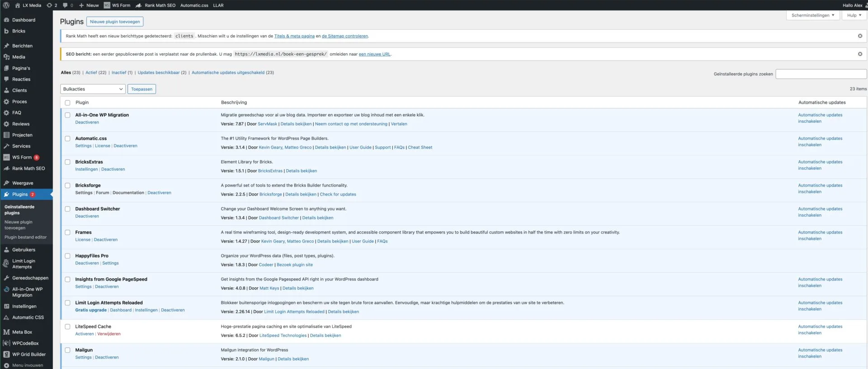This screenshot has width=868, height=369.
Task: Expand the Scherminstellingen panel
Action: (x=813, y=15)
